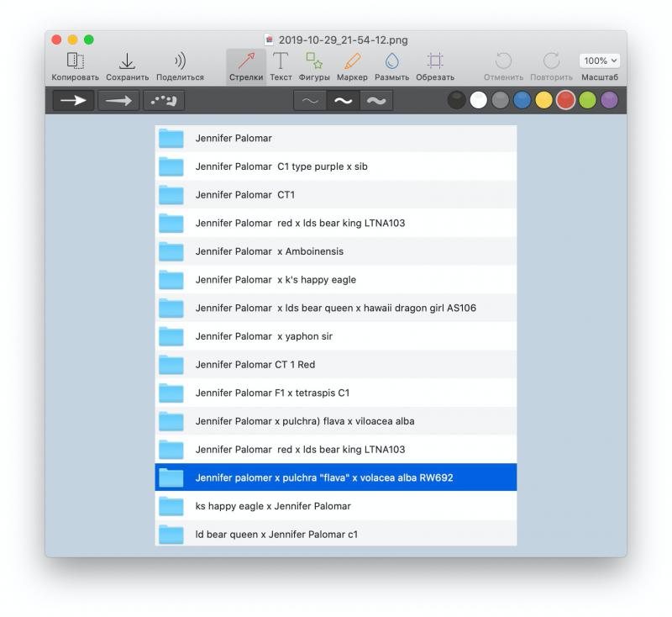The image size is (672, 617).
Task: Switch to the thin arrow style
Action: click(118, 101)
